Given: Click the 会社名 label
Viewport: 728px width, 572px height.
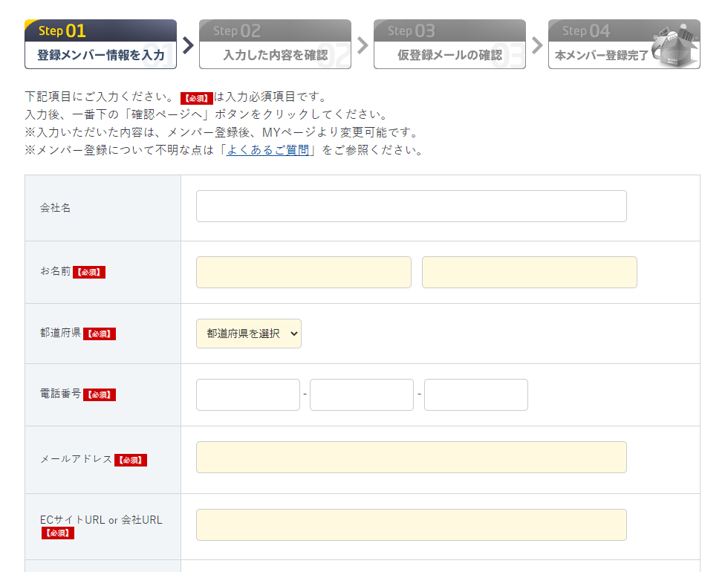Looking at the screenshot, I should 55,207.
